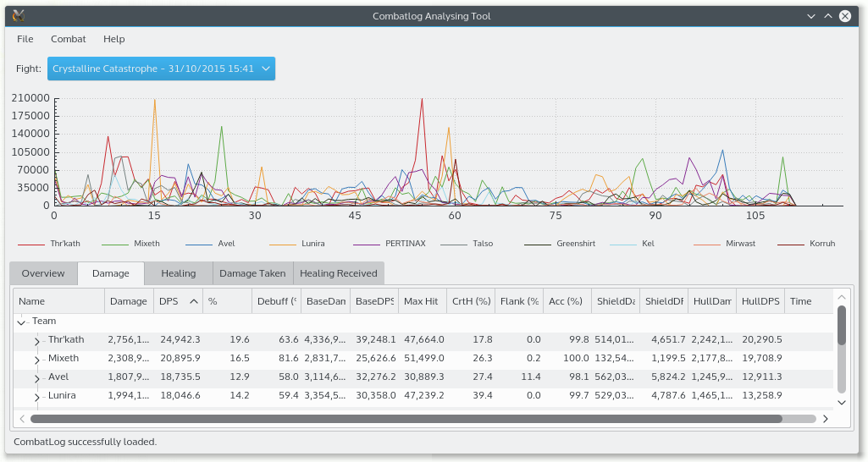The height and width of the screenshot is (462, 868).
Task: Click the horizontal scroll left arrow
Action: [22, 419]
